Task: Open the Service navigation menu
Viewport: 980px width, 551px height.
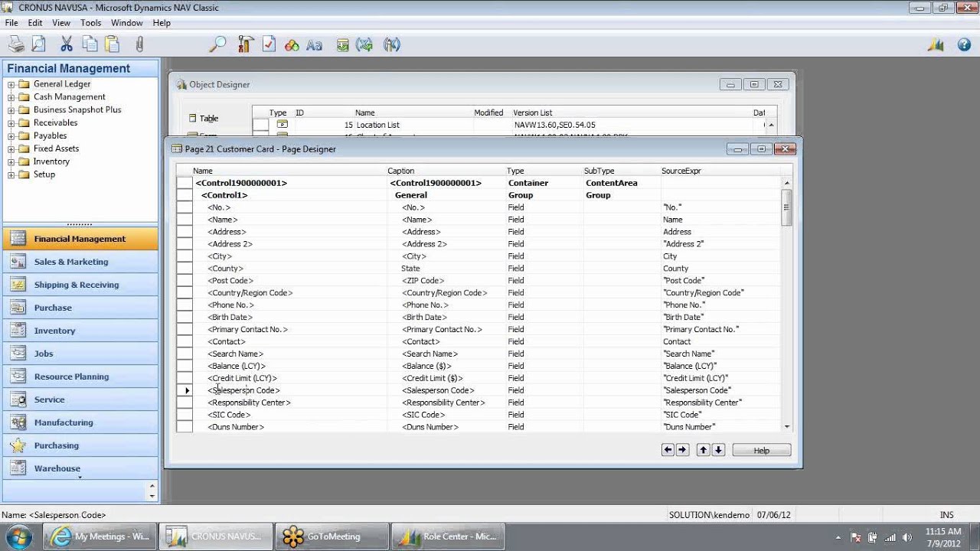Action: (80, 399)
